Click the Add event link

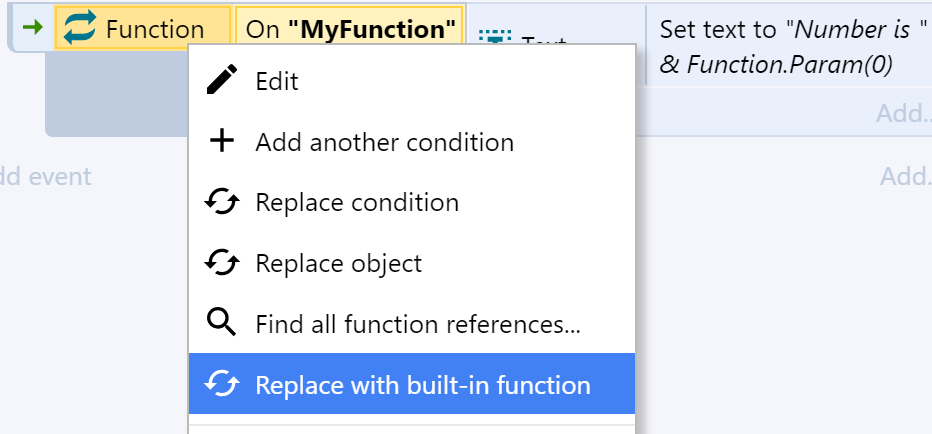point(45,176)
